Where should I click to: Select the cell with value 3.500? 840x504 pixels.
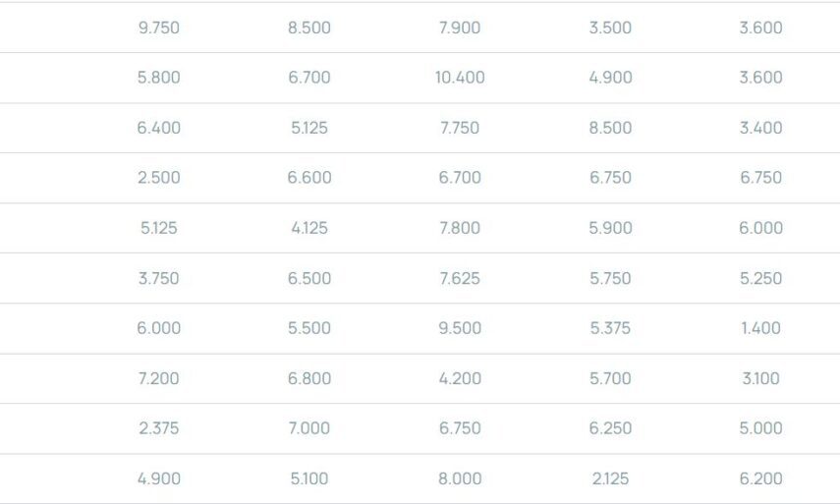tap(610, 28)
